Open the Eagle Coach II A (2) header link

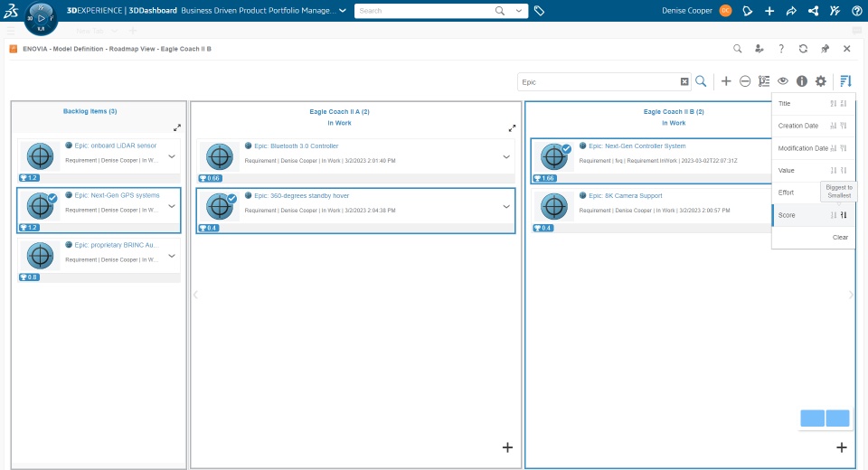339,112
